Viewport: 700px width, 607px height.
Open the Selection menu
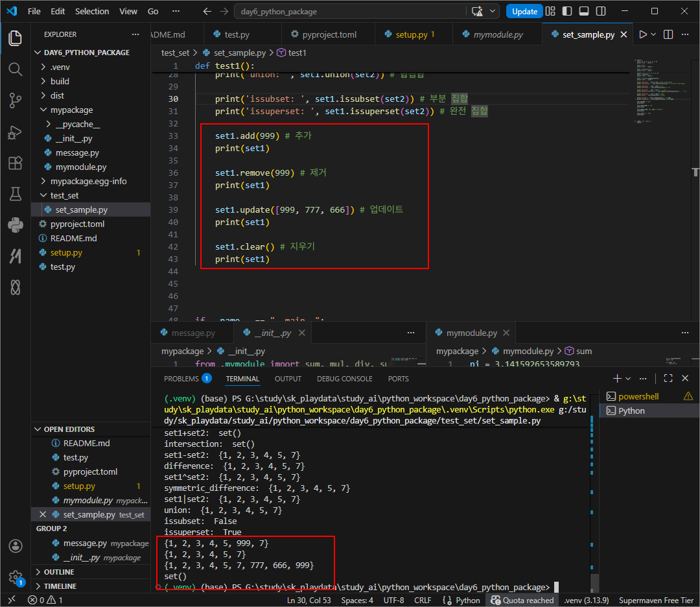(x=92, y=11)
